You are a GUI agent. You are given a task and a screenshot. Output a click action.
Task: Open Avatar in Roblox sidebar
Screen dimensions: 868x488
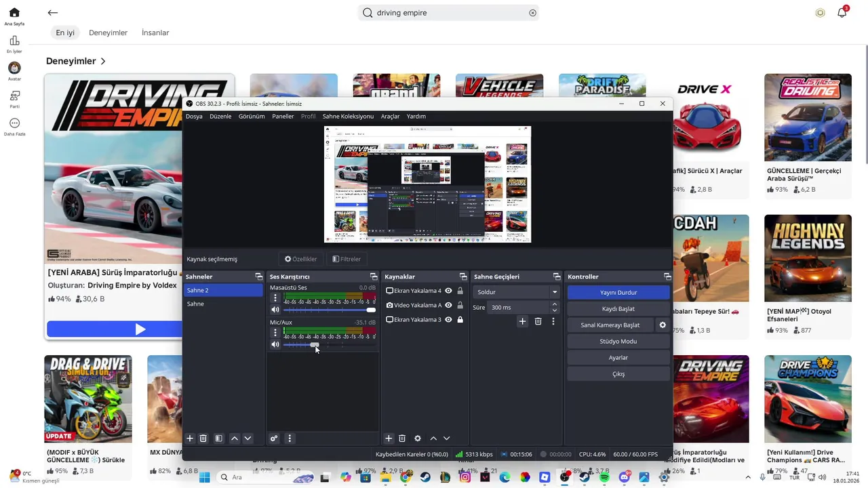tap(14, 71)
